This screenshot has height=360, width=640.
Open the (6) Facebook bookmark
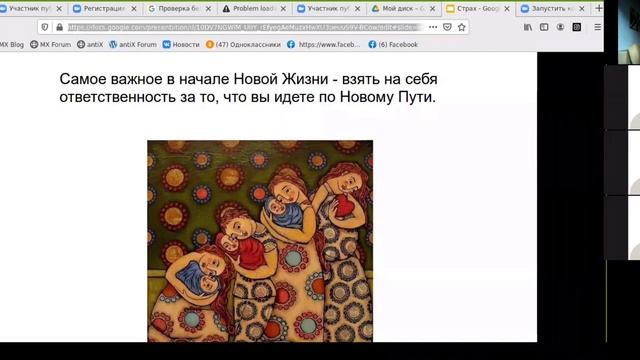(x=393, y=44)
